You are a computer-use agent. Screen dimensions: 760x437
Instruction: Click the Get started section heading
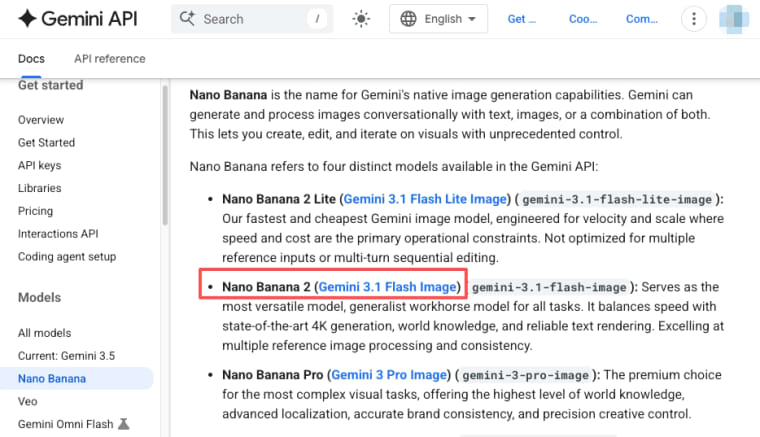pos(50,85)
